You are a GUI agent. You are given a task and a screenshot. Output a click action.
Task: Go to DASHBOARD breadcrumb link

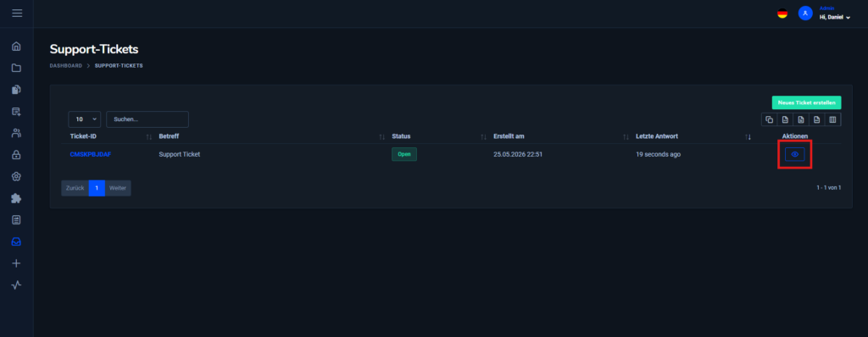click(x=66, y=66)
